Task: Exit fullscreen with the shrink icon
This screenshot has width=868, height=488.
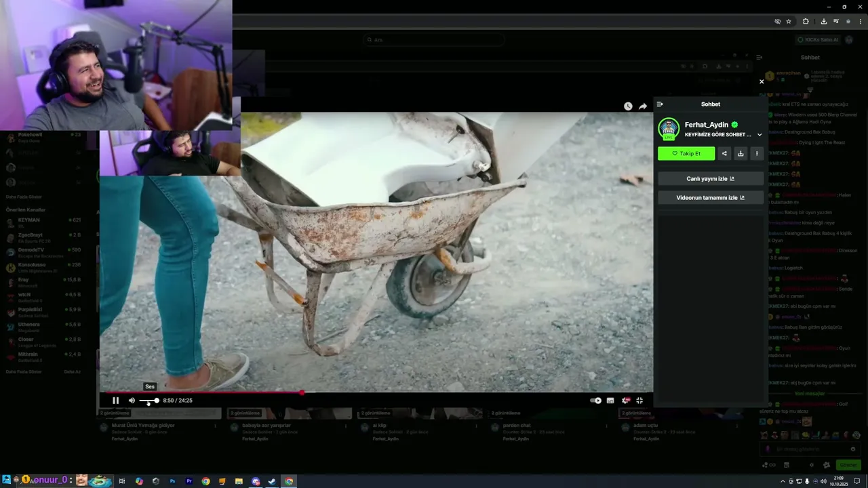Action: pyautogui.click(x=639, y=401)
